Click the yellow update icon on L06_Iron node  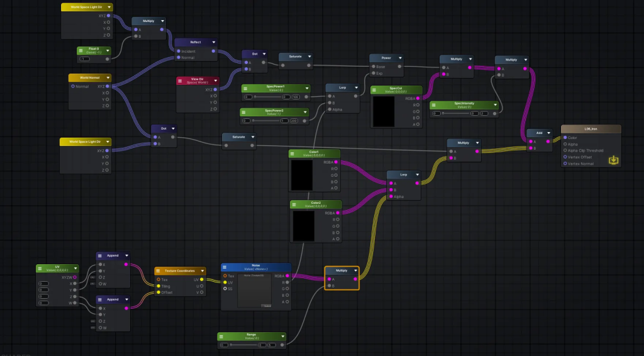click(614, 160)
